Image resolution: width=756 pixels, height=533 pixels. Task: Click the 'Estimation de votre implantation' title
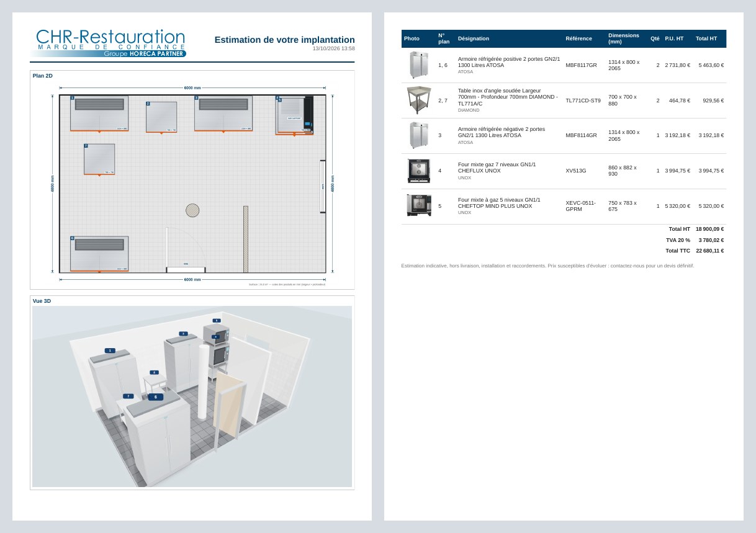pos(285,40)
